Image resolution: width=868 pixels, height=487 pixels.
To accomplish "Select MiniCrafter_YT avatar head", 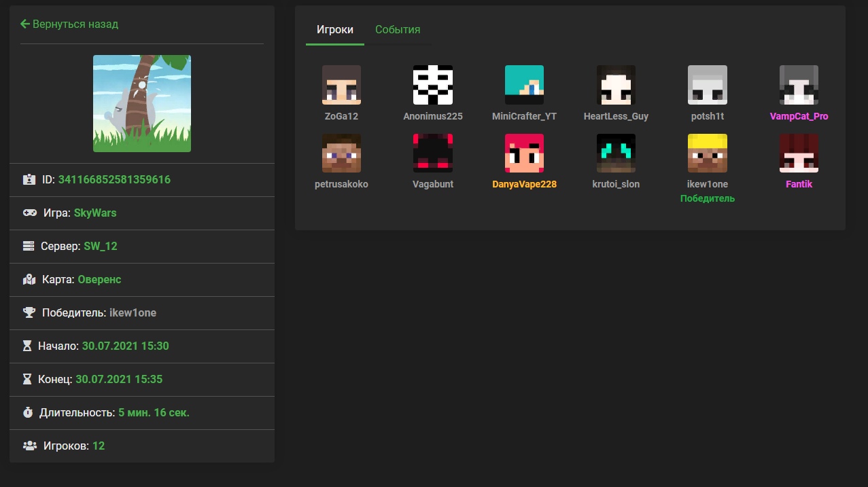I will [x=524, y=85].
